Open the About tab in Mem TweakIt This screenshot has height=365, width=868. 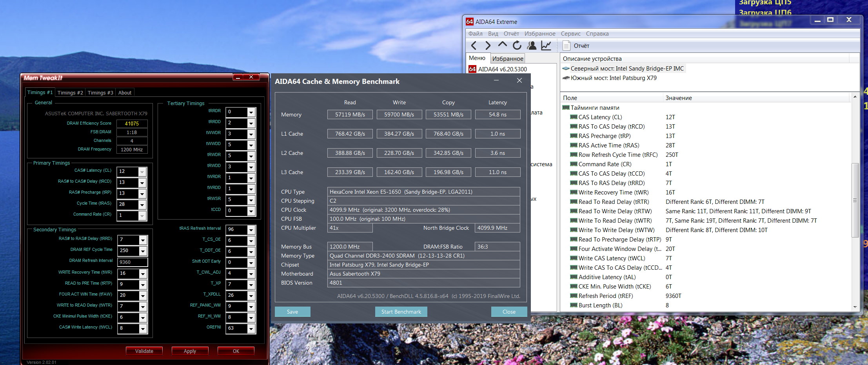[125, 93]
